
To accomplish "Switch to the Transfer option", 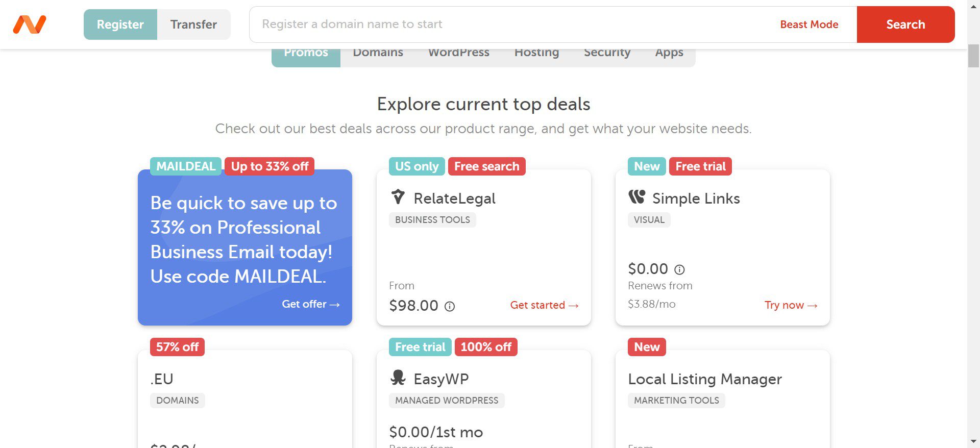I will pyautogui.click(x=193, y=24).
